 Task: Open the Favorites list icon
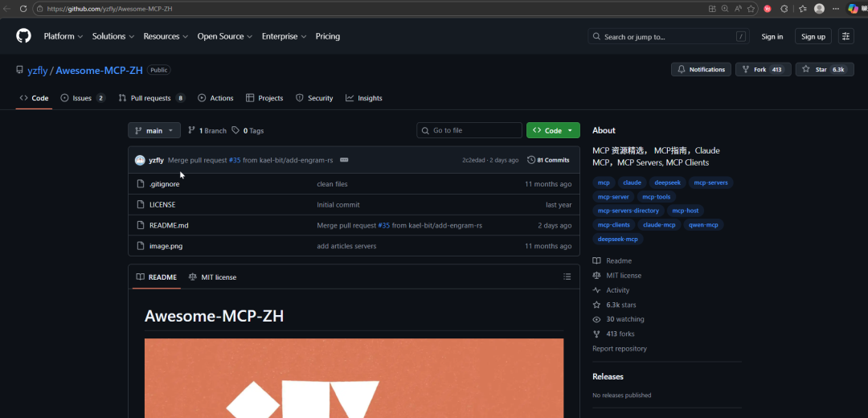803,9
